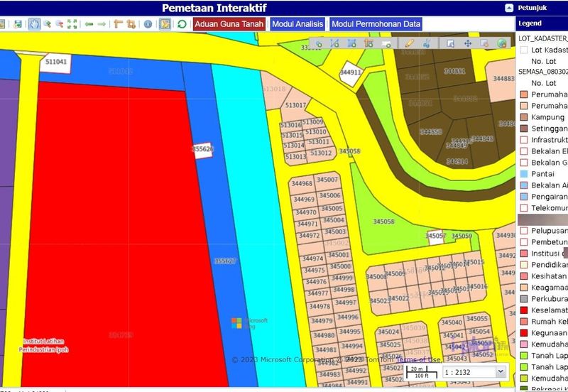
Task: Click the Lot Kadaster legend box
Action: (524, 50)
